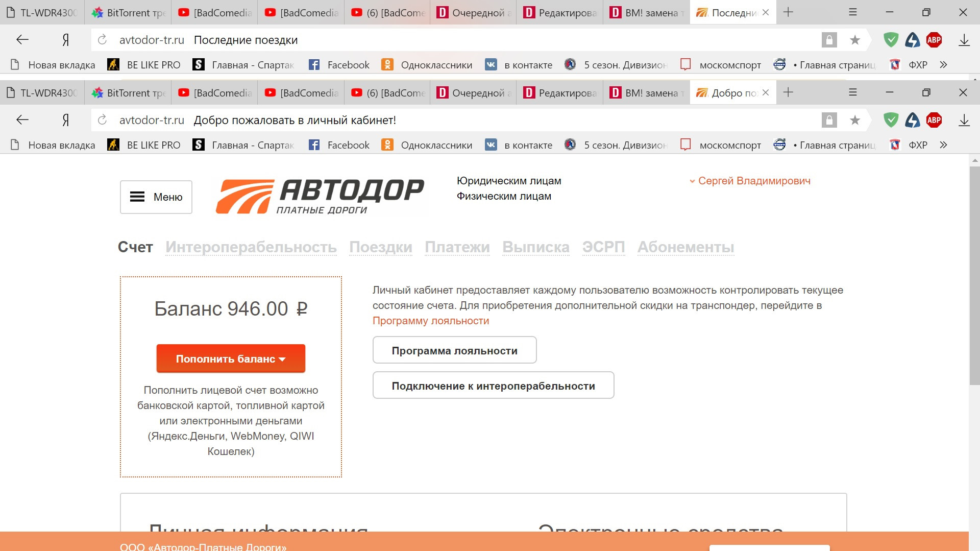Bookmark the Последние поездки page with the star
Screen dimensions: 980x551
(x=855, y=40)
